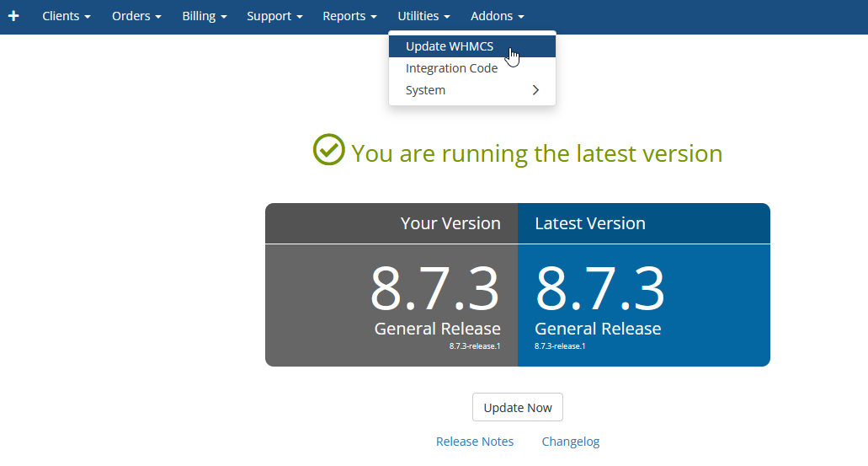The height and width of the screenshot is (466, 868).
Task: Open the Addons dropdown menu
Action: coord(497,16)
